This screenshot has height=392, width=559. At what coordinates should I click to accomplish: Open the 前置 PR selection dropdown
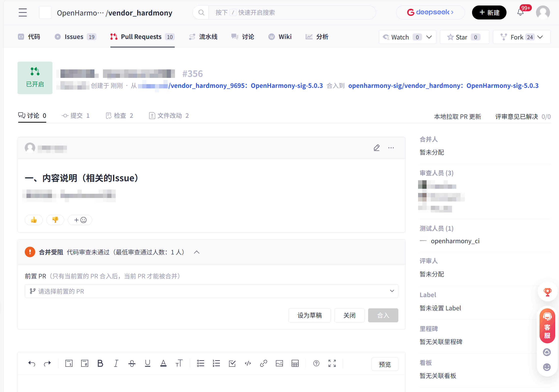point(211,291)
